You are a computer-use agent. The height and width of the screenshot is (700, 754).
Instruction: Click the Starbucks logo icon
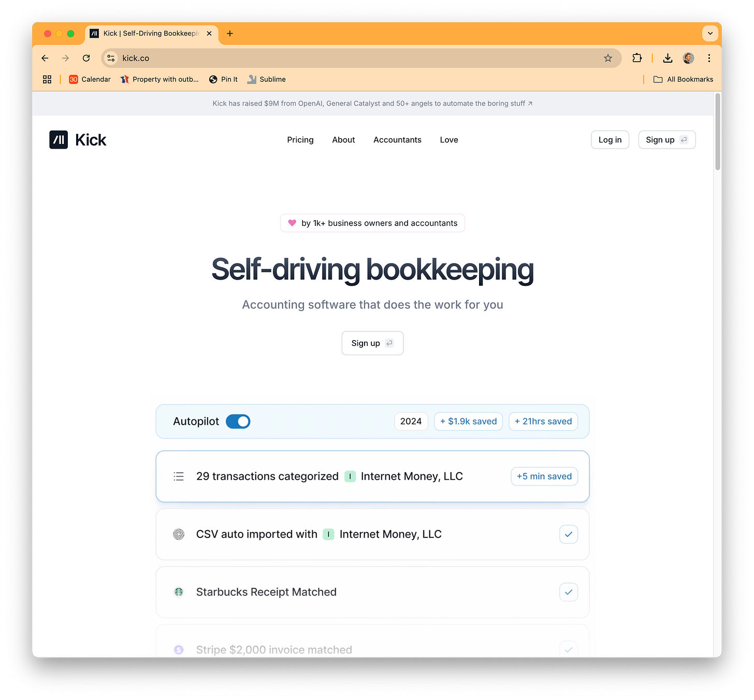pos(179,592)
